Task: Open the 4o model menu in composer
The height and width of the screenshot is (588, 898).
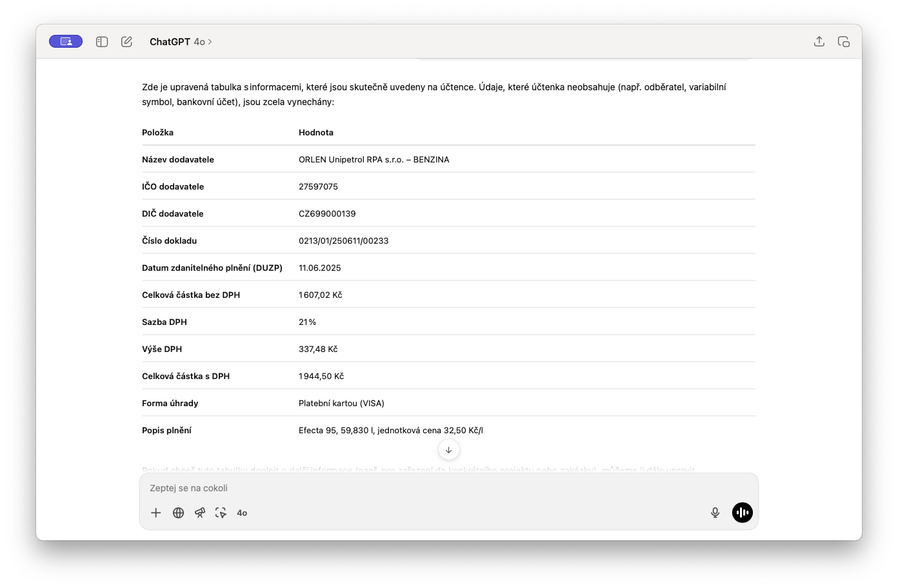Action: point(242,513)
